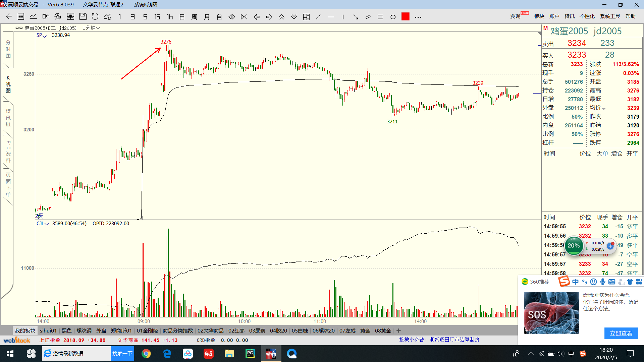
Task: Click the refresh icon in toolbar
Action: pyautogui.click(x=95, y=17)
